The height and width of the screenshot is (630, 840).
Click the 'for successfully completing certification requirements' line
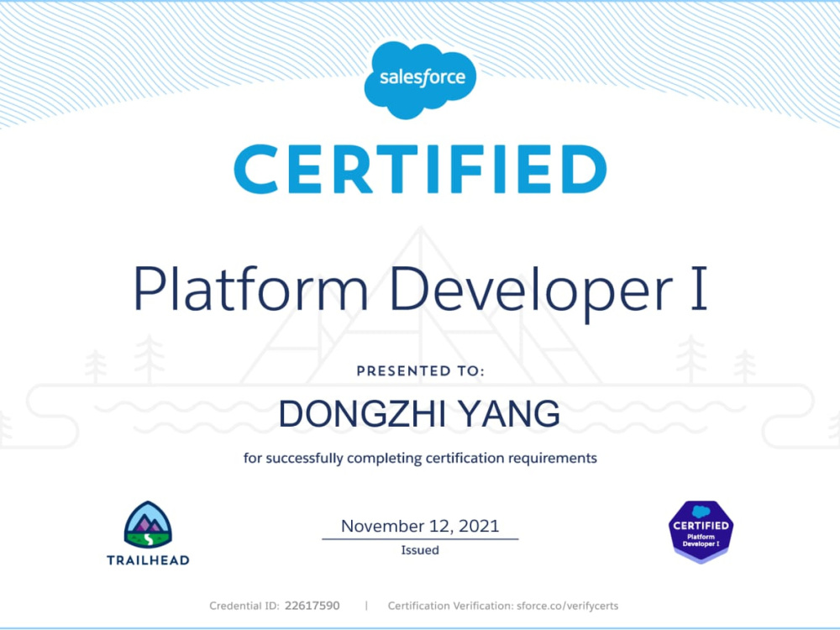click(x=420, y=459)
